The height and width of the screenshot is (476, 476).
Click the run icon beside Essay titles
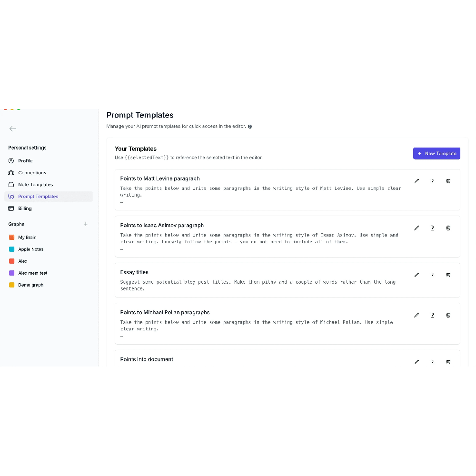coord(432,275)
